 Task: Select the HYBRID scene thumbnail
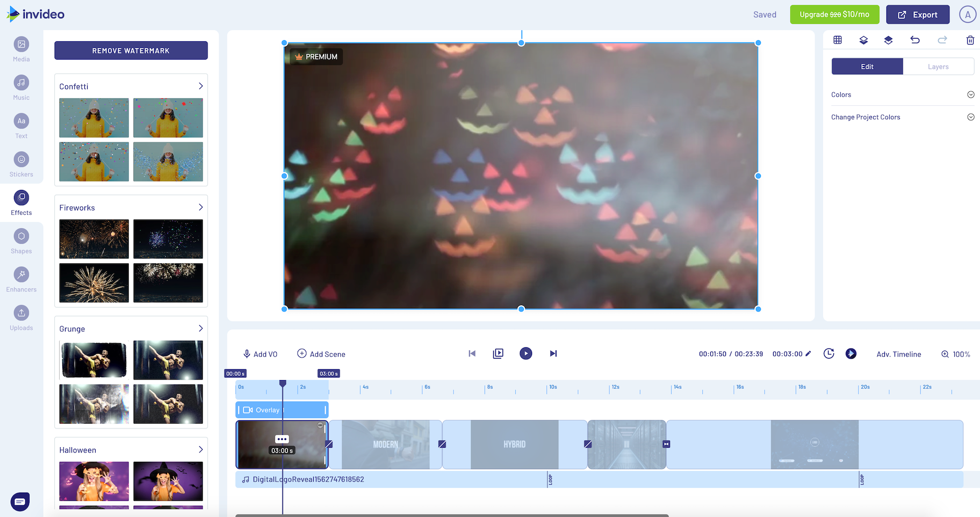514,445
